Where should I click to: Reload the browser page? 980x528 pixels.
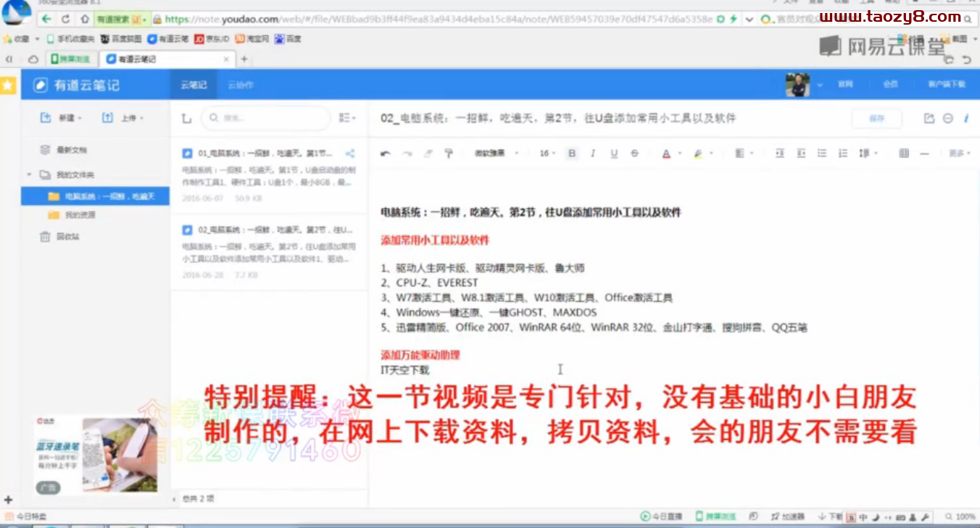[x=66, y=19]
